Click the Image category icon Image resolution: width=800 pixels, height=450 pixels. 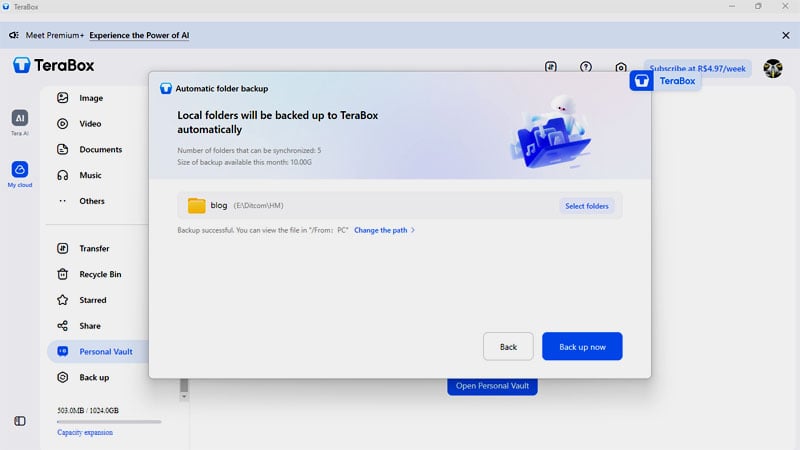62,97
